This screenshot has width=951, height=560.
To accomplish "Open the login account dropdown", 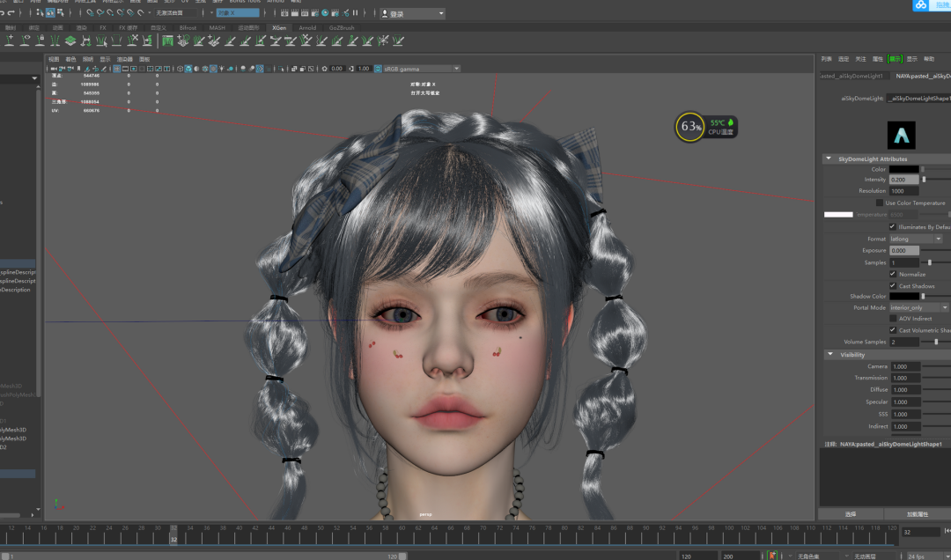I will click(412, 13).
